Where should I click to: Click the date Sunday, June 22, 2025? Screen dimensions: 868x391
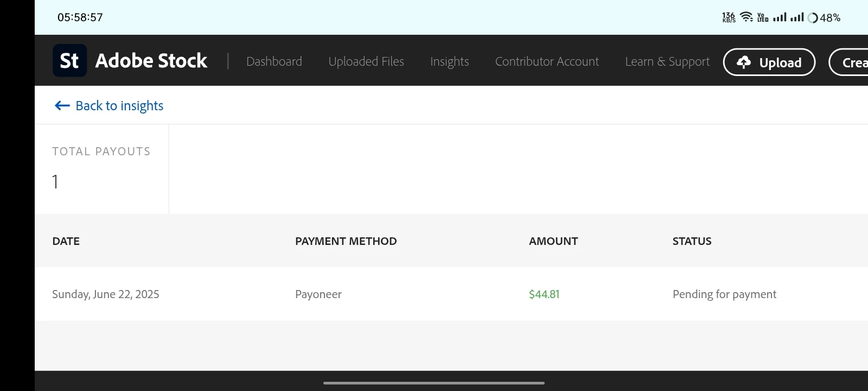[106, 294]
